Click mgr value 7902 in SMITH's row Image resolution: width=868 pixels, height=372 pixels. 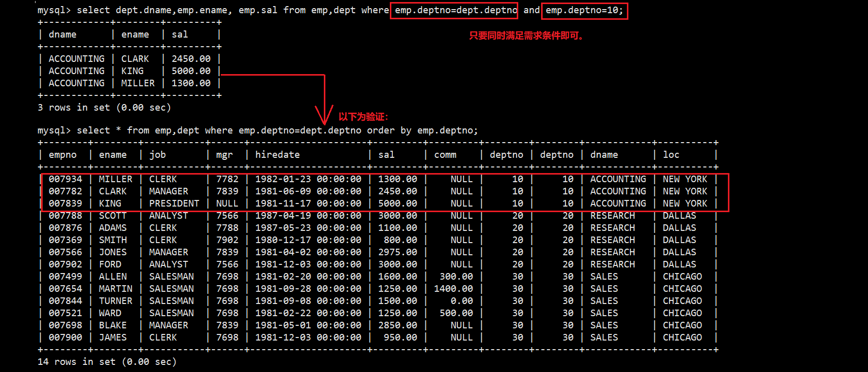227,240
